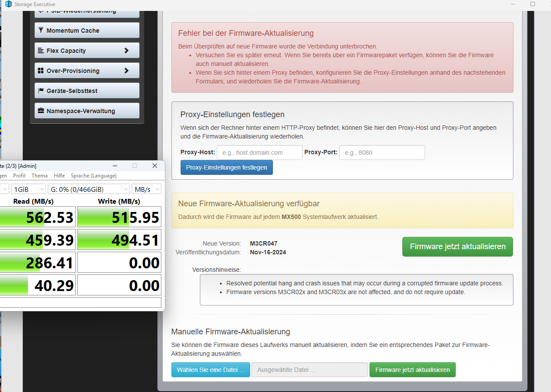Maximize the Storage Executive window
Viewport: 551px width, 392px height.
click(x=533, y=4)
